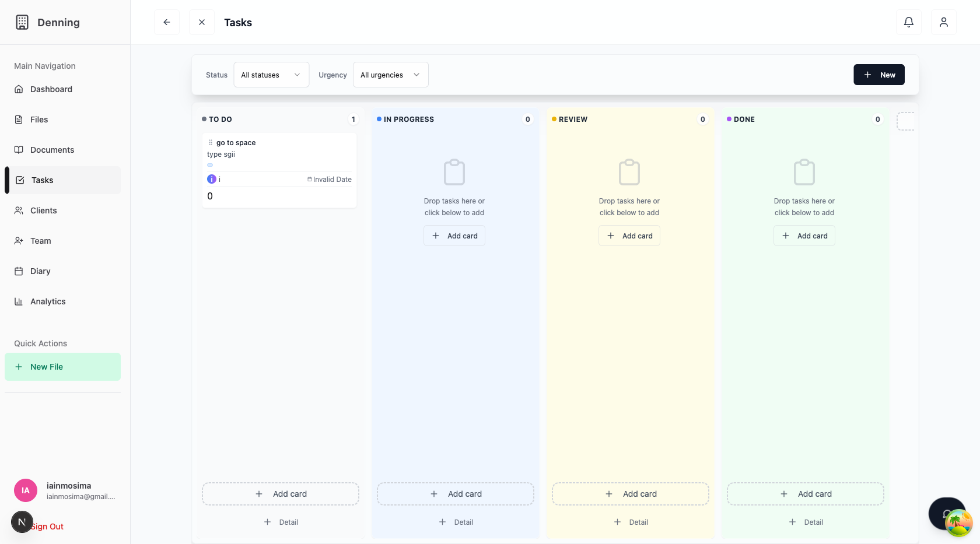980x544 pixels.
Task: Click the Denning app logo icon
Action: [22, 22]
